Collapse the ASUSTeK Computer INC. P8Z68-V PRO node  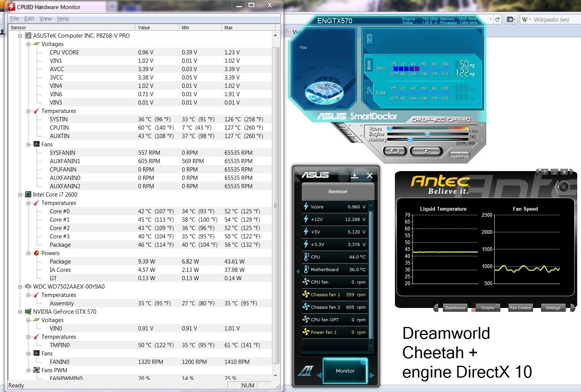coord(20,36)
